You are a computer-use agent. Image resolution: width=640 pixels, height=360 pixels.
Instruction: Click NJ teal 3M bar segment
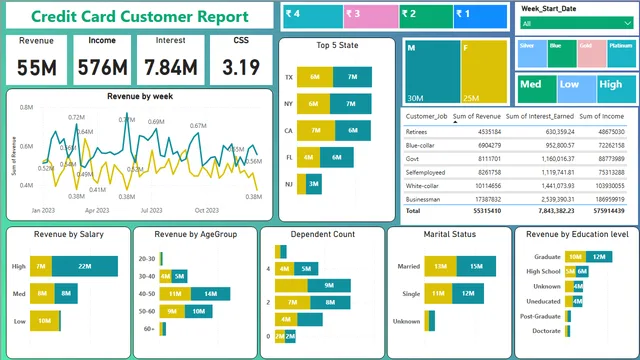313,184
